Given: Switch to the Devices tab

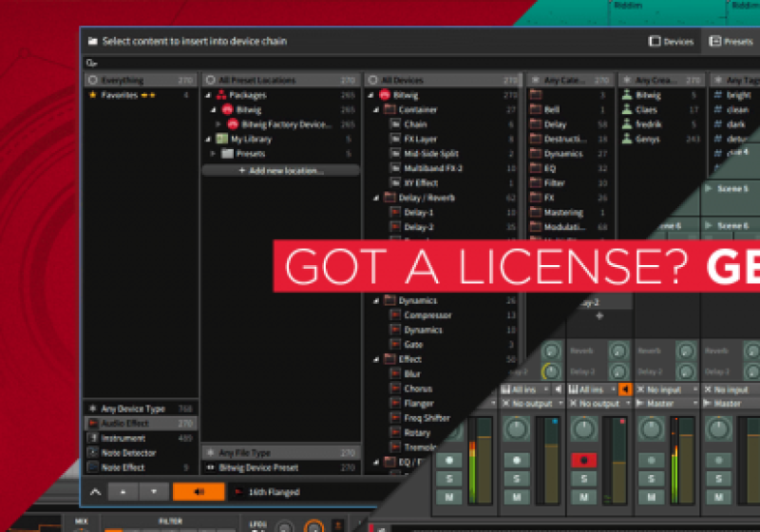Looking at the screenshot, I should pos(672,41).
